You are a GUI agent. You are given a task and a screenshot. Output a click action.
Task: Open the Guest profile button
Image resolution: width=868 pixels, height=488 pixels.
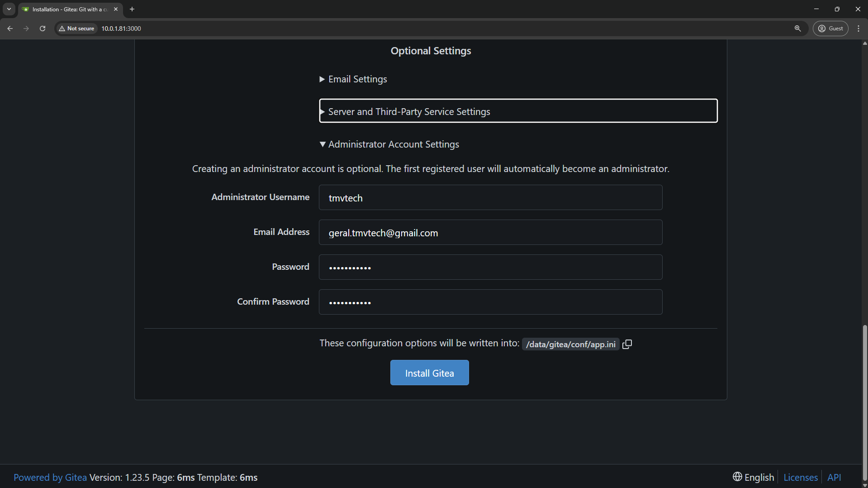830,29
